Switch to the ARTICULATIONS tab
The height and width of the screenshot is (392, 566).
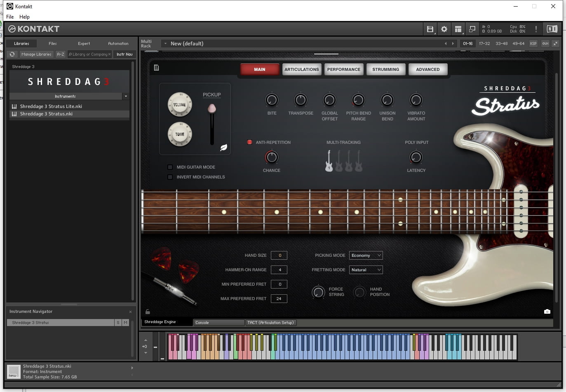(301, 69)
